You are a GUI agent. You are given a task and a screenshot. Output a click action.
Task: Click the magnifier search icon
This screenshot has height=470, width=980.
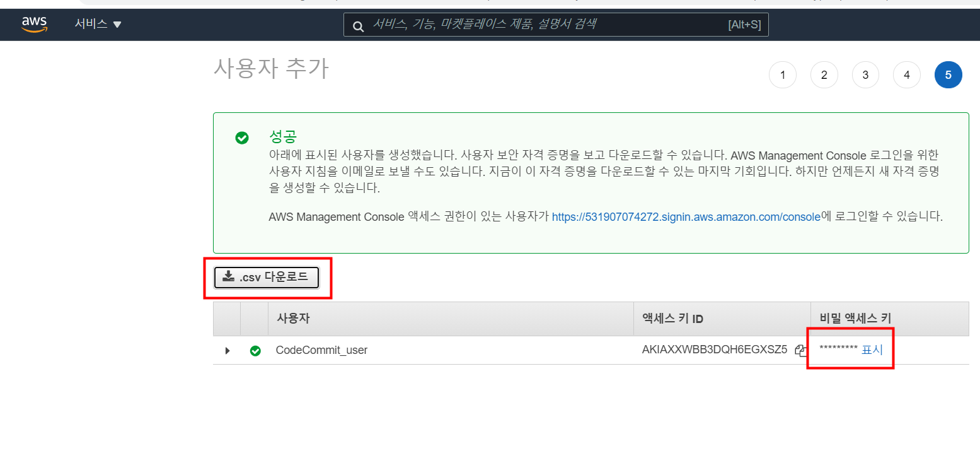tap(359, 26)
